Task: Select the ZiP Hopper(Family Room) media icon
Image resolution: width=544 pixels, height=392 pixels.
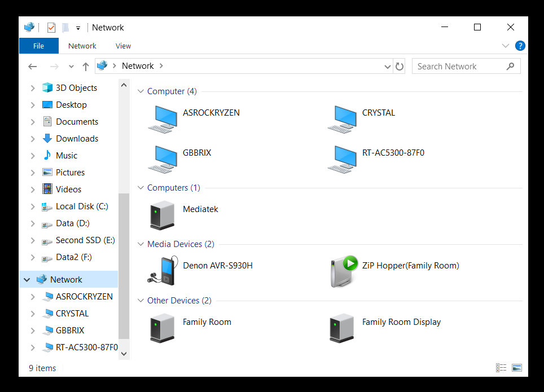Action: [x=342, y=271]
